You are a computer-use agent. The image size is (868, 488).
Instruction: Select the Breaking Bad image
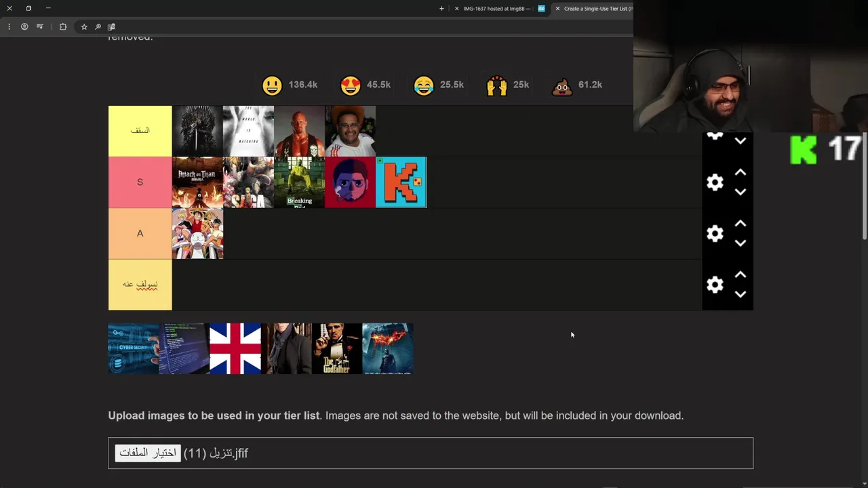point(299,182)
